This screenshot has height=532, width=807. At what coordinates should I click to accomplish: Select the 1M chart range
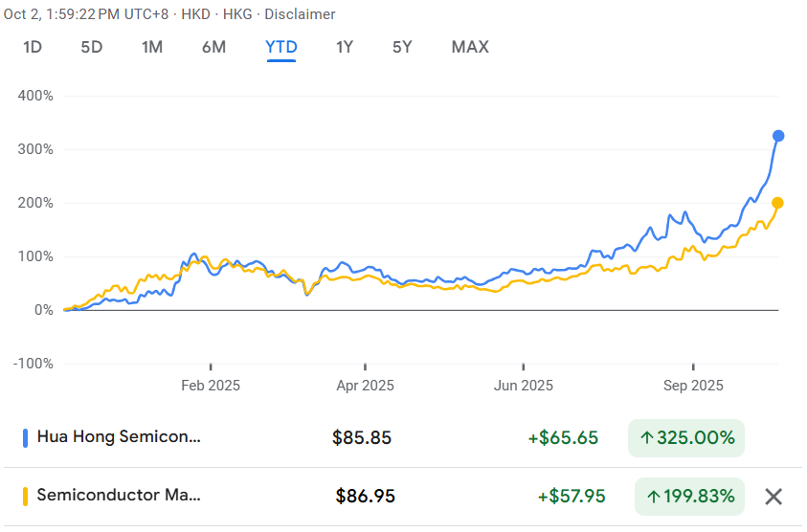click(151, 47)
